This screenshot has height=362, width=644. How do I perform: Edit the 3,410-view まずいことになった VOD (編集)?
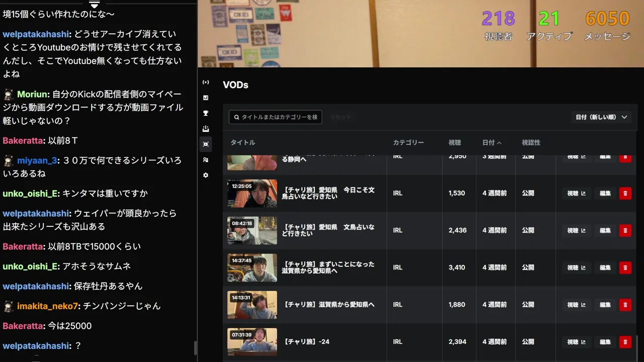pos(605,267)
